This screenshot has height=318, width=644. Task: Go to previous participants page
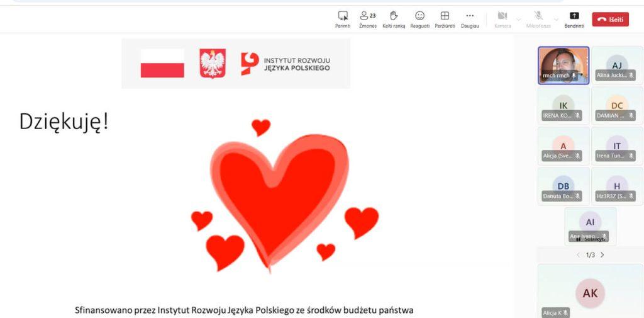pos(579,255)
